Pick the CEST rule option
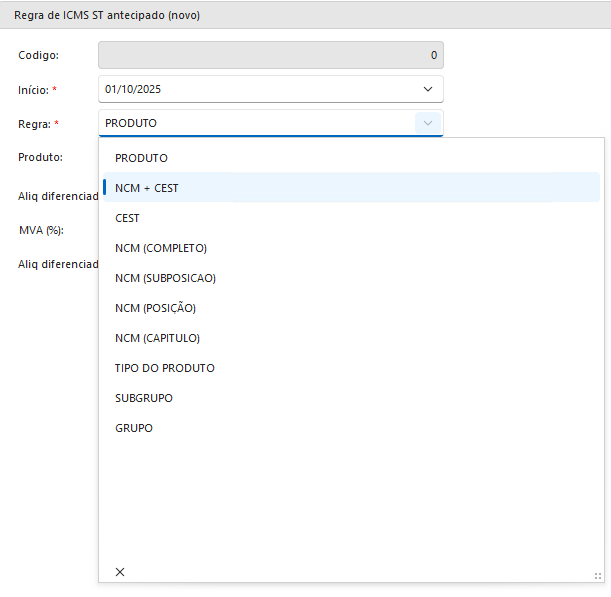 click(127, 218)
